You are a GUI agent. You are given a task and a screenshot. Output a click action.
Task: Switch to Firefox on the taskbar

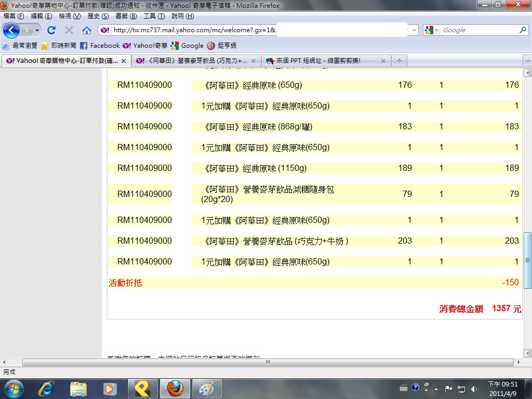[x=175, y=389]
